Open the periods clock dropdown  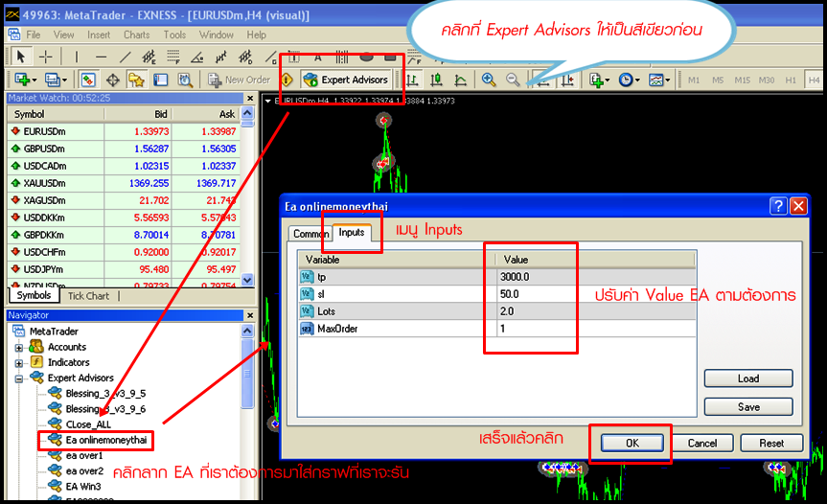629,80
